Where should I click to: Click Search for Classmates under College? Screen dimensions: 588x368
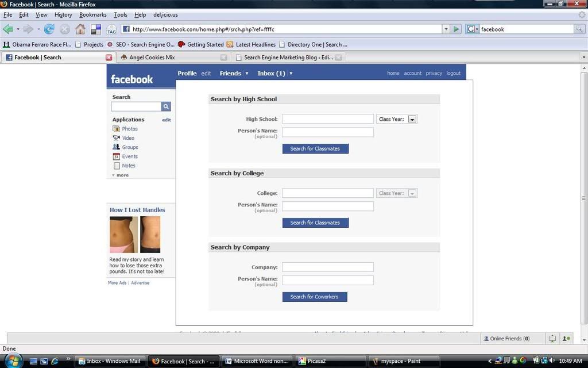point(315,223)
